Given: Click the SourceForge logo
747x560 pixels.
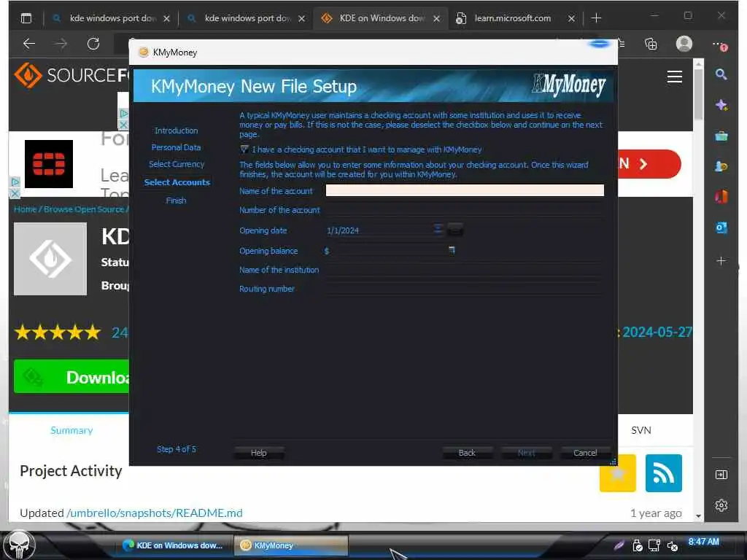Looking at the screenshot, I should point(71,75).
